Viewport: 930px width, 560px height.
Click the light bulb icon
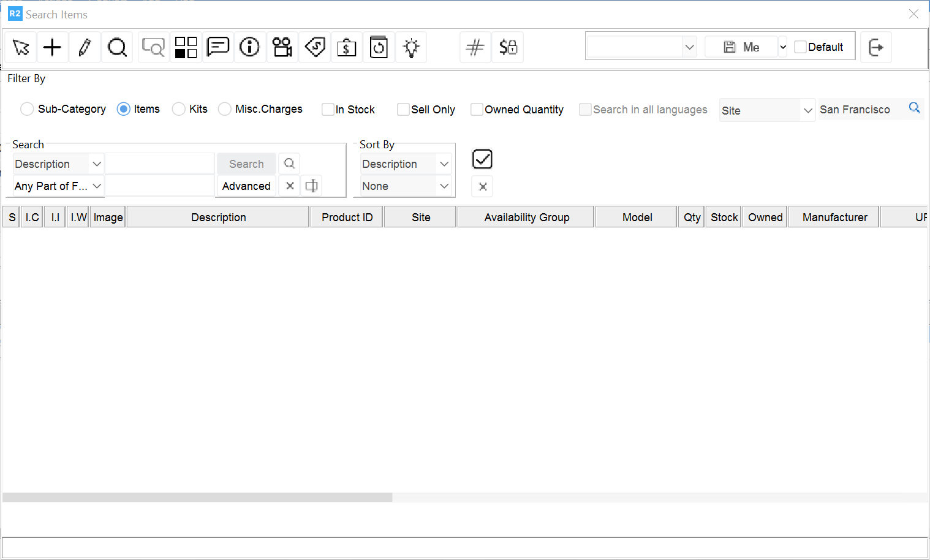click(x=411, y=47)
